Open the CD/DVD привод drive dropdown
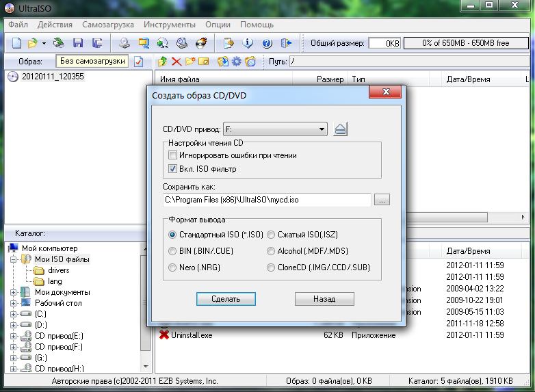535x392 pixels. click(x=275, y=129)
